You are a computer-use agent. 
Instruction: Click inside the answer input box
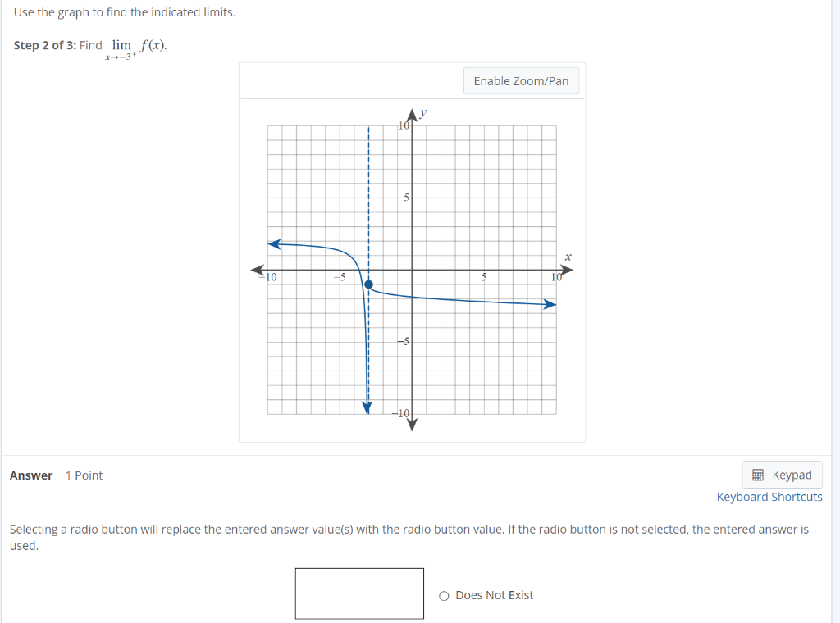358,593
